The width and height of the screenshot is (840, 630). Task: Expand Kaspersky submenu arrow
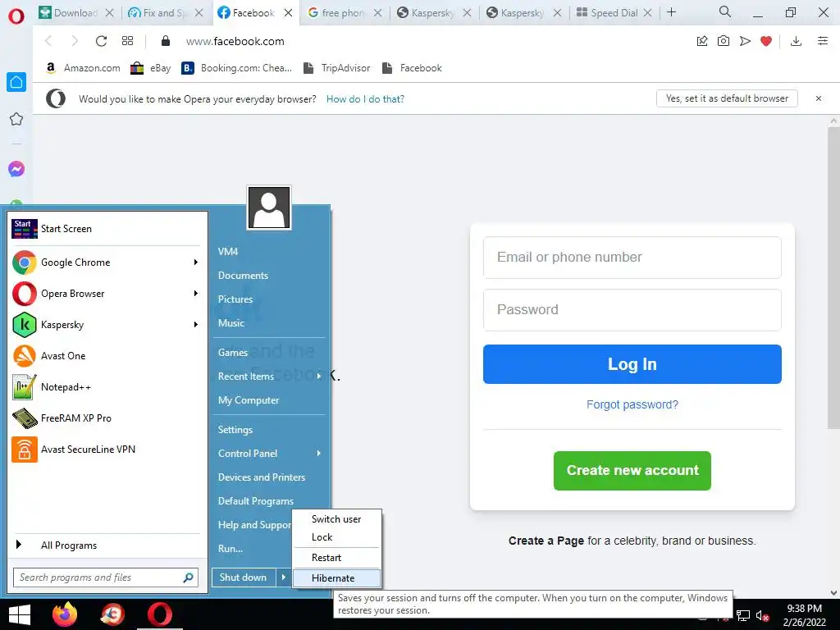coord(195,324)
